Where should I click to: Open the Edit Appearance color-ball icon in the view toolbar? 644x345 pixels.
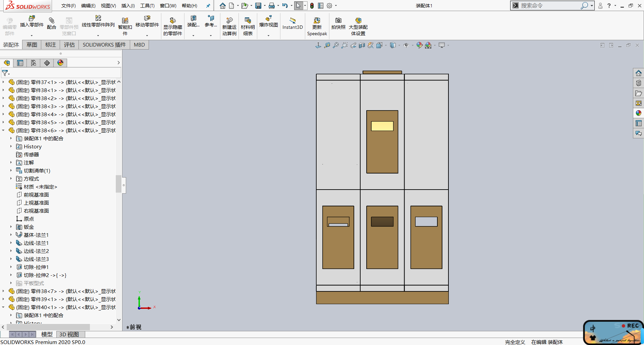(x=419, y=45)
